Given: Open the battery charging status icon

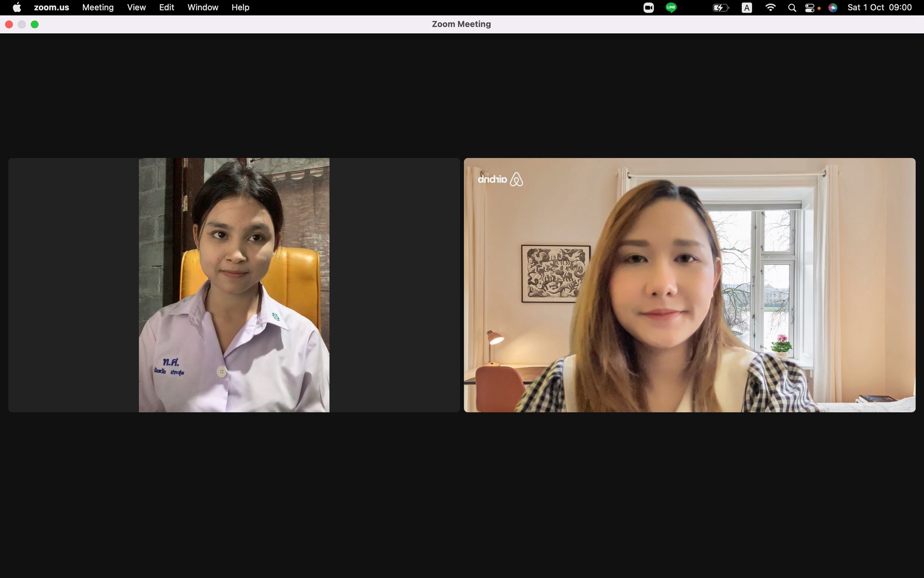Looking at the screenshot, I should point(720,8).
